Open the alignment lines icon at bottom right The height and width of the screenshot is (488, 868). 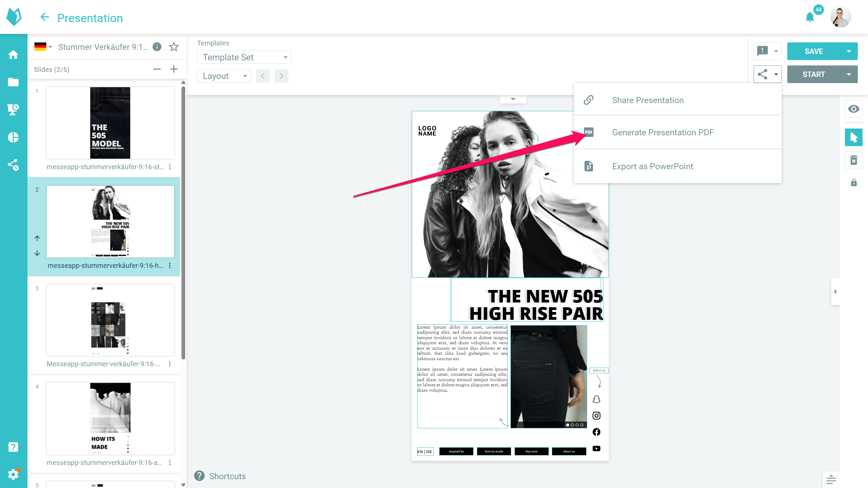point(831,480)
